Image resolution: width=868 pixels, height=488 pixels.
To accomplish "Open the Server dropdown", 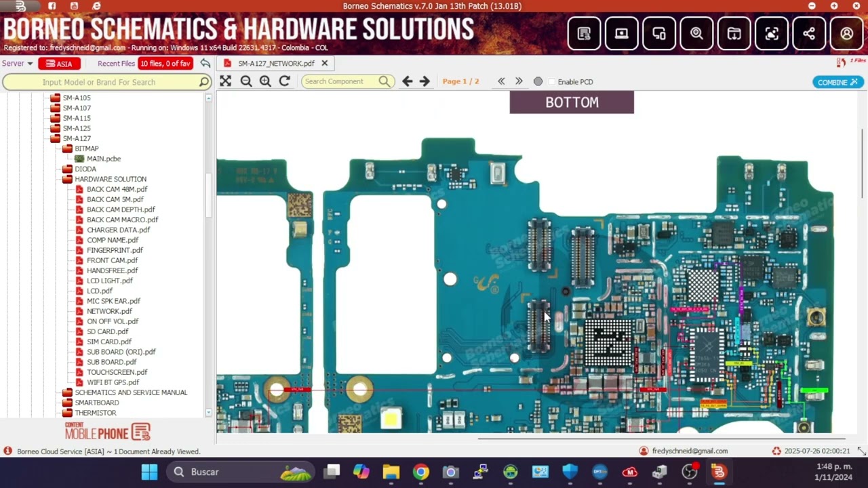I will 17,63.
